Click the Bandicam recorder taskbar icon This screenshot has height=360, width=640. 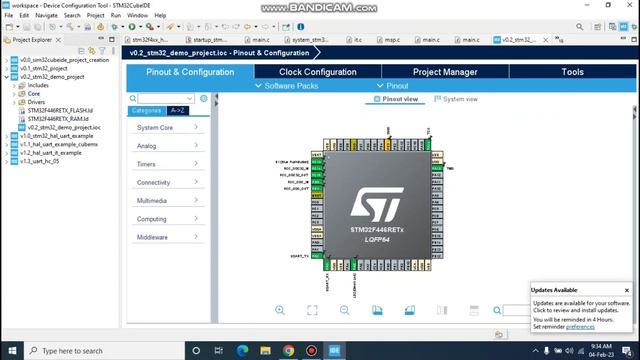311,351
